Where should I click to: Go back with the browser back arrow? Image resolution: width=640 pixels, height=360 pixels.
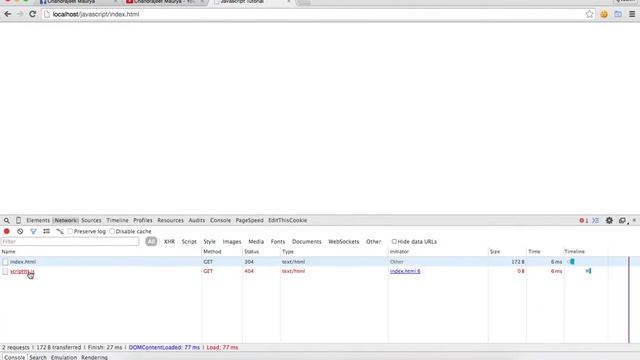8,14
